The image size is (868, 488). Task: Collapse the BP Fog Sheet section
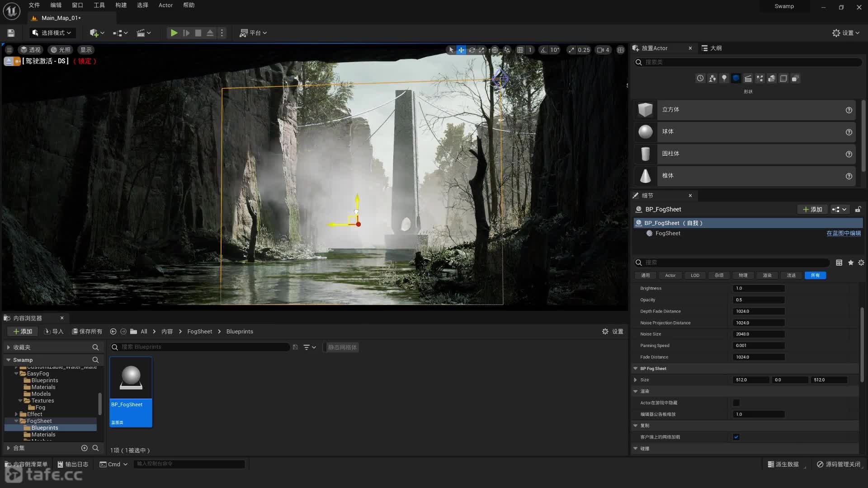(x=635, y=369)
